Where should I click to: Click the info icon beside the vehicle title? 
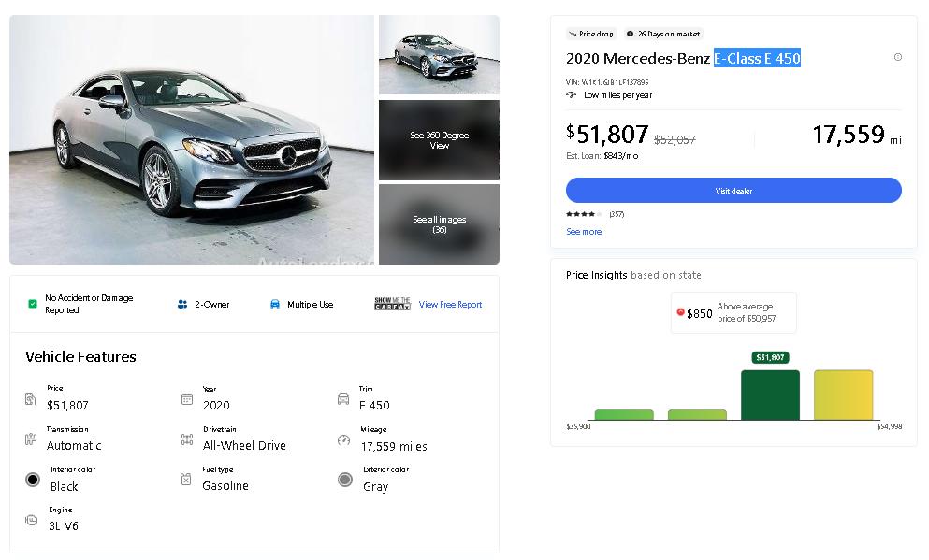click(x=898, y=57)
